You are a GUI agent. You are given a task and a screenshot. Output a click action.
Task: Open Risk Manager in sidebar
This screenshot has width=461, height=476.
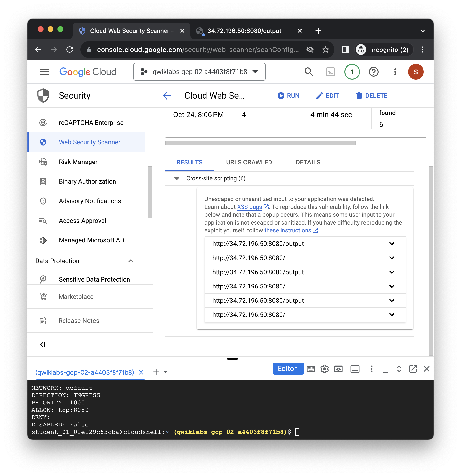(86, 162)
